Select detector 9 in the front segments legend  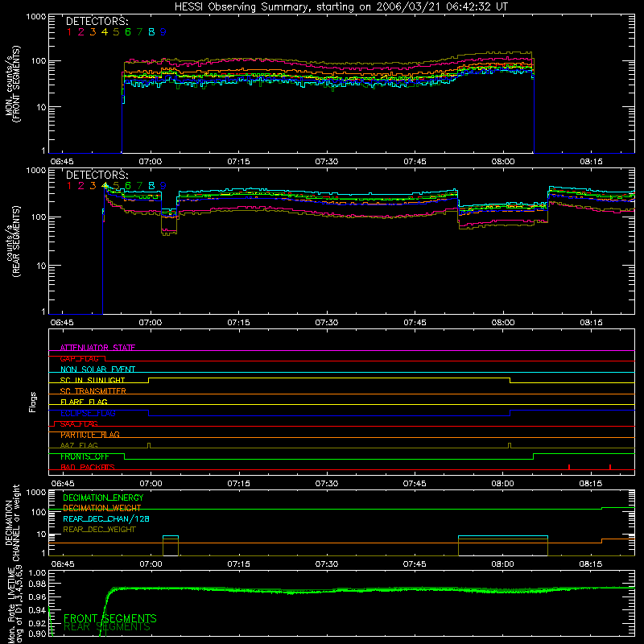click(x=163, y=32)
